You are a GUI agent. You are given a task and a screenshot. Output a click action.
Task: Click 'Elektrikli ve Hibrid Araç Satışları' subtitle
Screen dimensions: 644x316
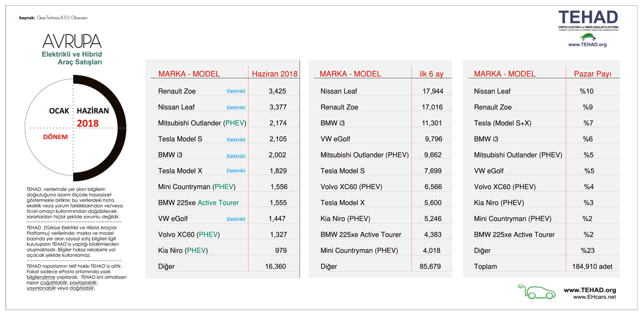tap(72, 58)
